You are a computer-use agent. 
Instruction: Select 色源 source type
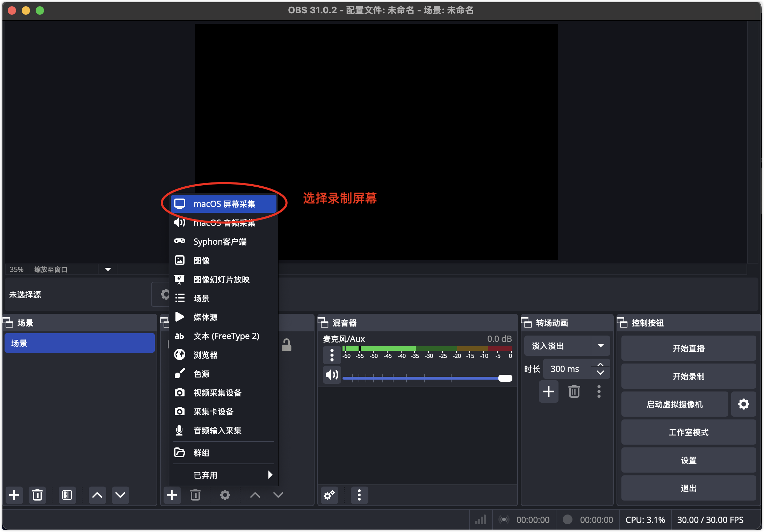tap(224, 374)
